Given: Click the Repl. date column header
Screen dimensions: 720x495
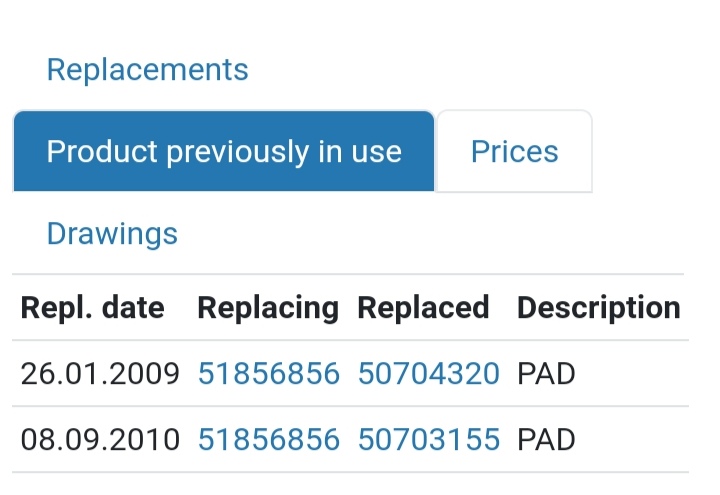Looking at the screenshot, I should [92, 307].
